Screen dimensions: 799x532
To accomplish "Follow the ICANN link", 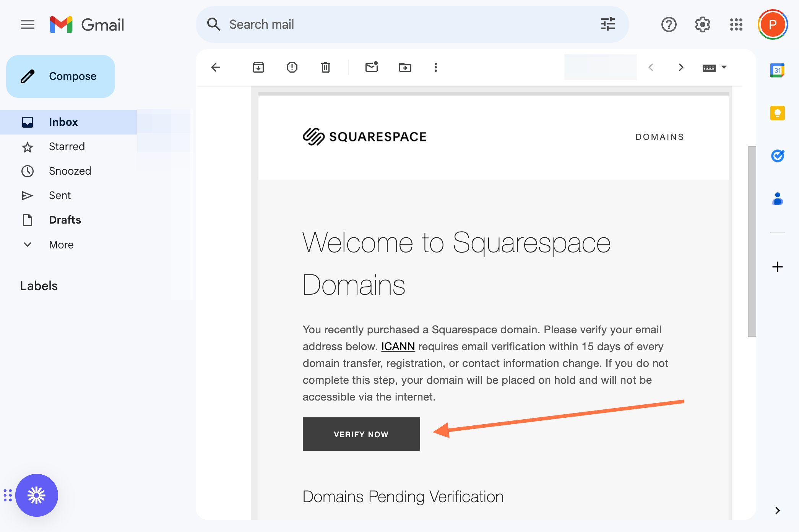I will coord(398,346).
